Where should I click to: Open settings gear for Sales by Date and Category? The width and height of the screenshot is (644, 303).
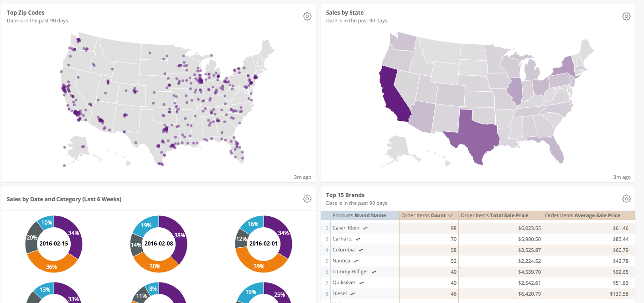point(307,199)
